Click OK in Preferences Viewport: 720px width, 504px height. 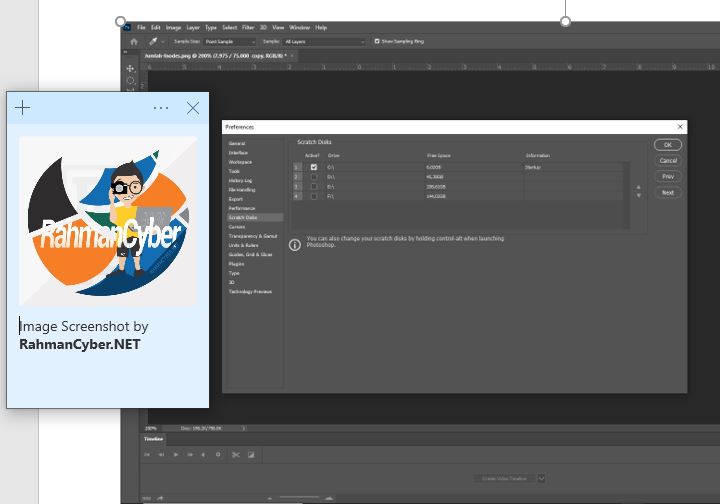[668, 145]
